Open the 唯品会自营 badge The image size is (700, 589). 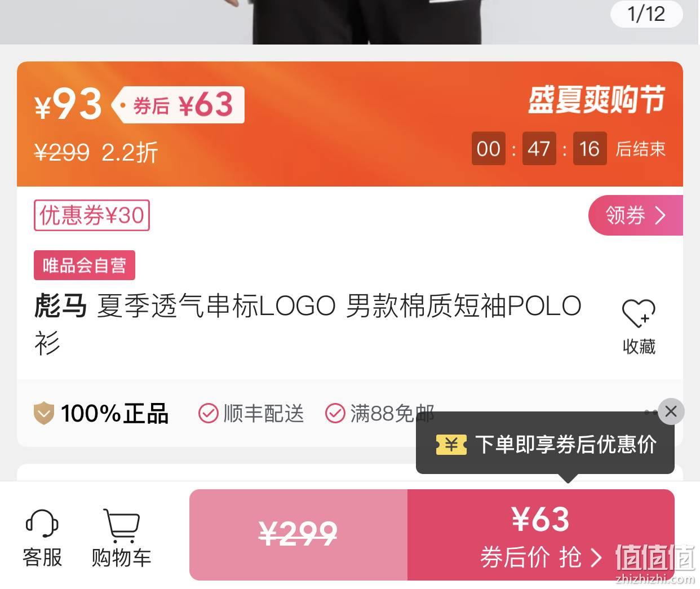click(x=85, y=265)
